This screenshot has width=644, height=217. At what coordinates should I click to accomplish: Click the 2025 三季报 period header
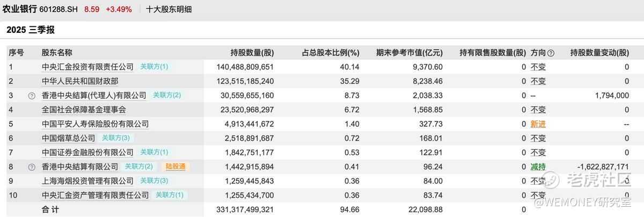coord(31,30)
